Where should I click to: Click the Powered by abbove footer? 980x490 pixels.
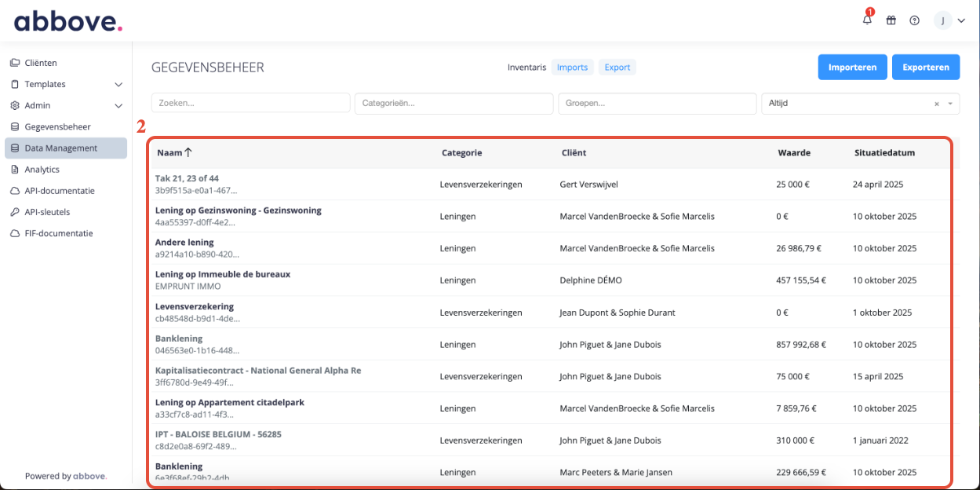click(66, 476)
